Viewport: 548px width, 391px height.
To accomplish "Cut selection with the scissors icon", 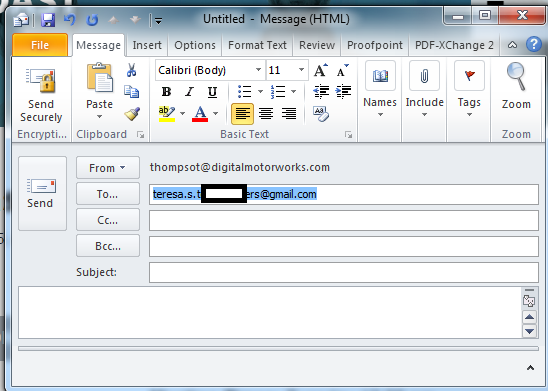I will [x=131, y=70].
